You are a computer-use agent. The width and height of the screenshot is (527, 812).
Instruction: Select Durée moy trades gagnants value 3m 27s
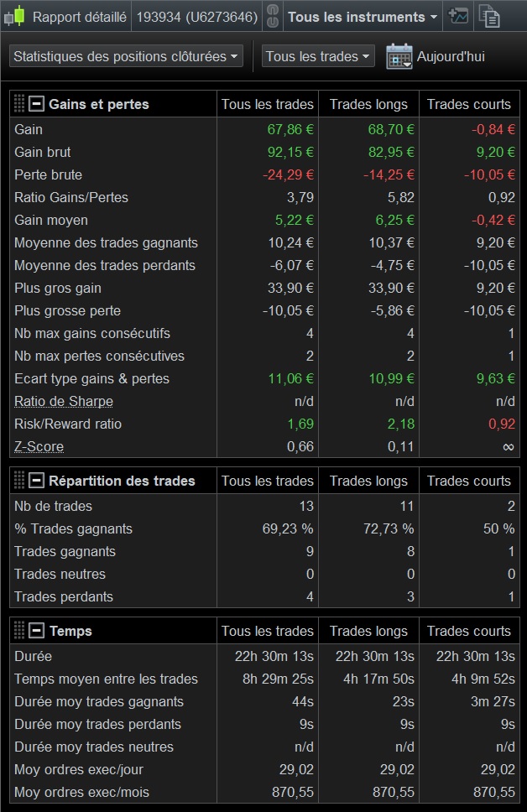(x=493, y=702)
